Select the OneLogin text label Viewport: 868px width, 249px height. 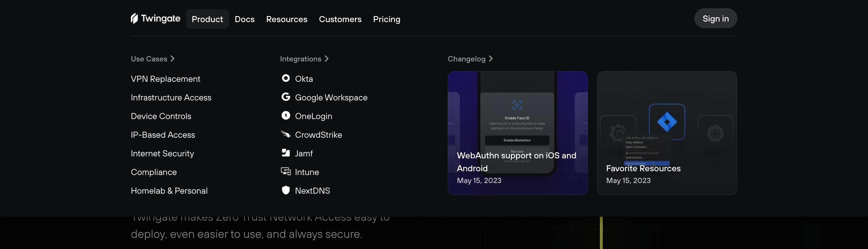pos(314,116)
